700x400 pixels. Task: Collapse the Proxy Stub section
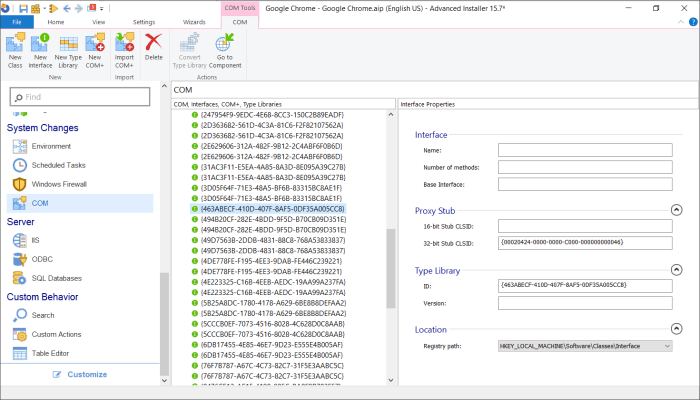point(676,210)
